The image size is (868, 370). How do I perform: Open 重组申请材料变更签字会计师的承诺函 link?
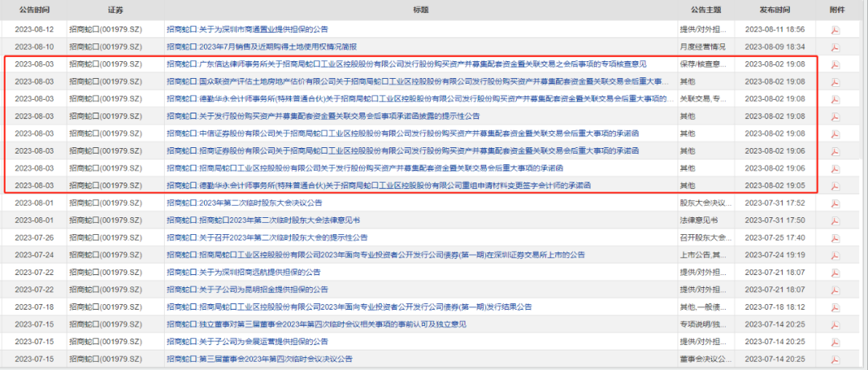[x=378, y=186]
